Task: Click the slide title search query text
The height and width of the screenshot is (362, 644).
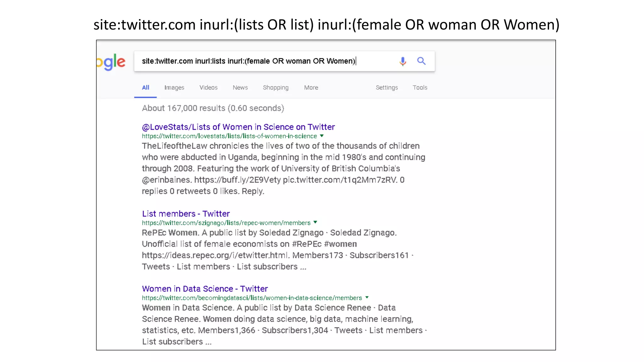Action: tap(326, 25)
